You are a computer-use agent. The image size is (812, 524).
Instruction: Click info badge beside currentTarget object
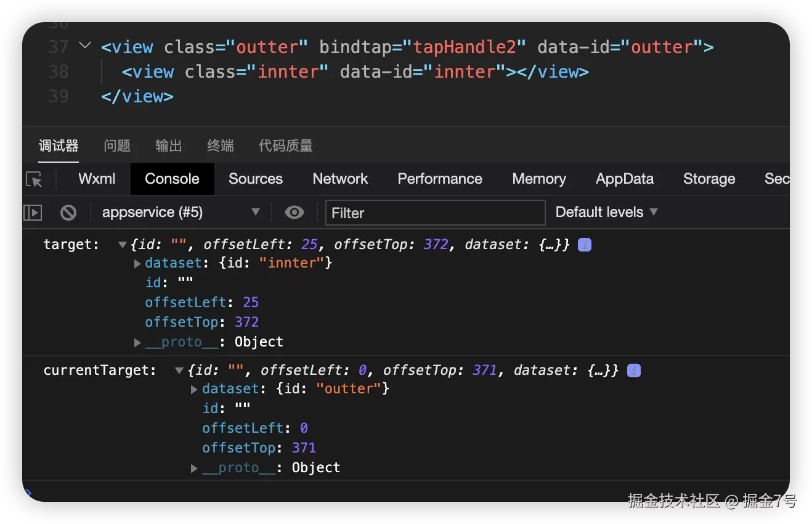(633, 370)
